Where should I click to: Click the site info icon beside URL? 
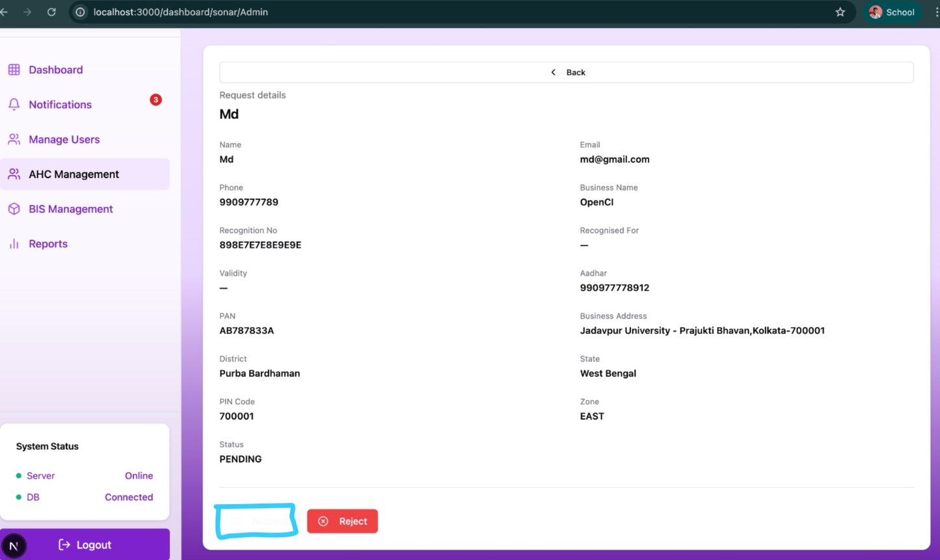(80, 12)
